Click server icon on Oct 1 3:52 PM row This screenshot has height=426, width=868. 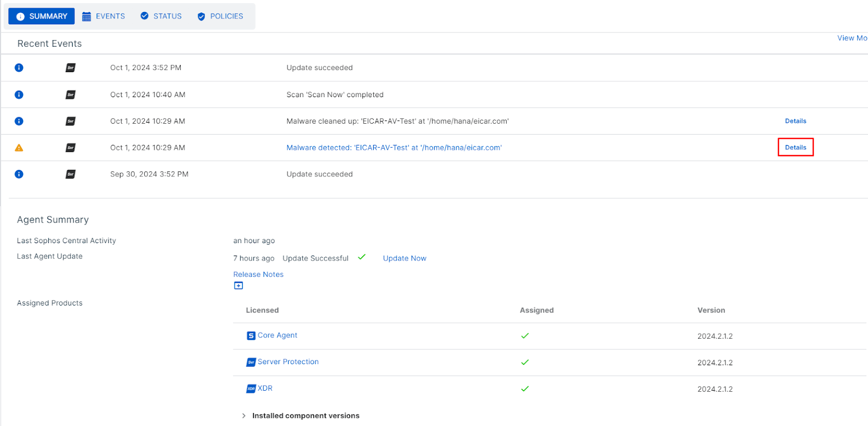click(x=71, y=68)
